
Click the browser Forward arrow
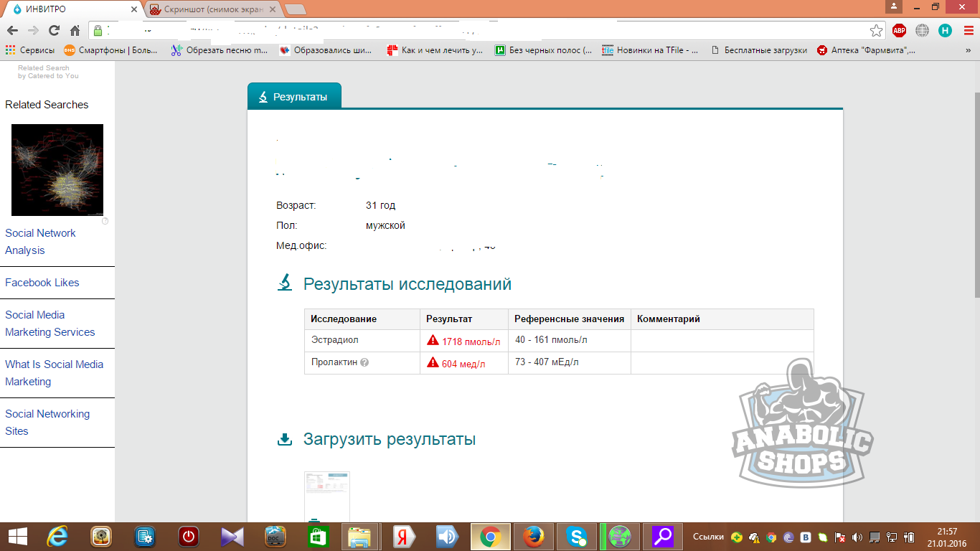coord(33,31)
